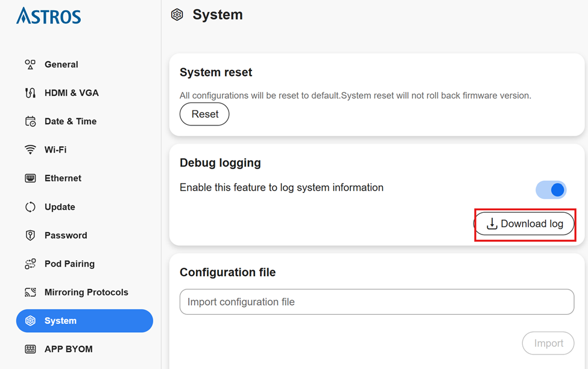Go to APP BYOM settings
588x369 pixels.
[x=68, y=349]
